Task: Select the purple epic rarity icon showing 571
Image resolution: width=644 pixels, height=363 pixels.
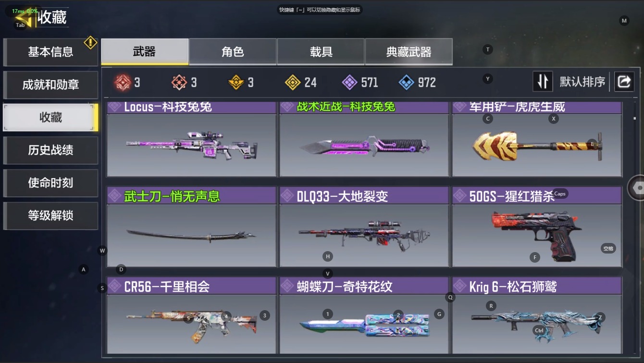Action: (349, 83)
